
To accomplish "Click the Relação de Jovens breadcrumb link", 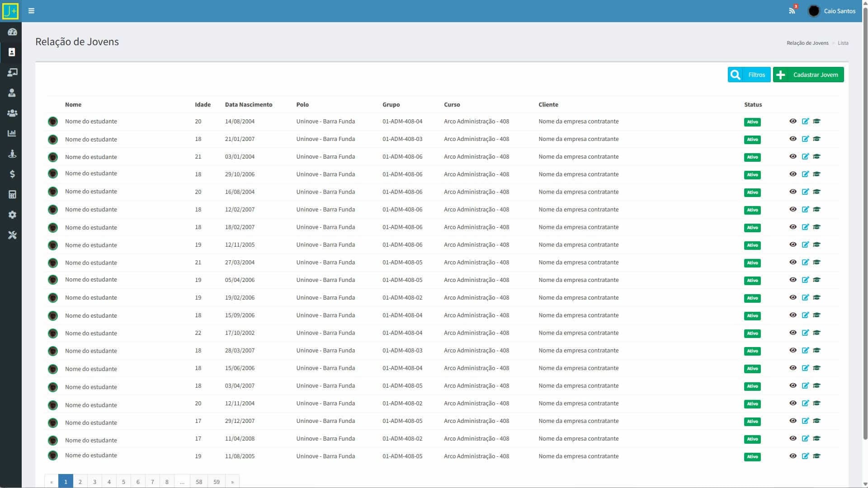I will point(807,43).
